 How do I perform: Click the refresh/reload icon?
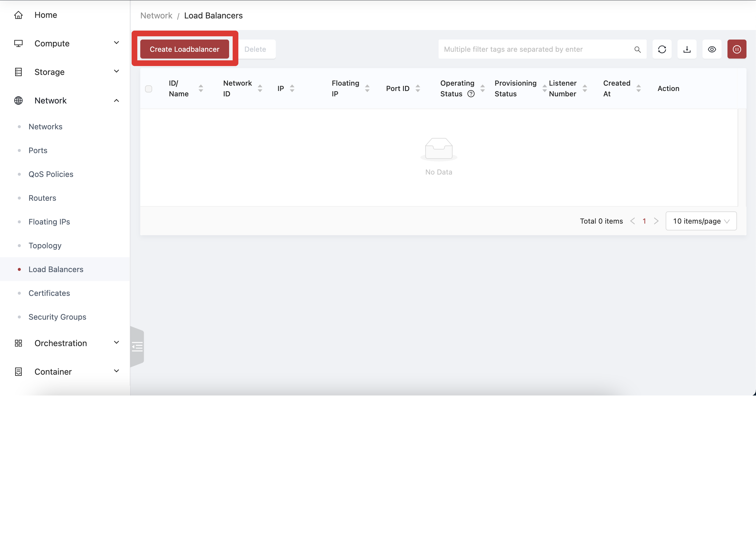[661, 49]
